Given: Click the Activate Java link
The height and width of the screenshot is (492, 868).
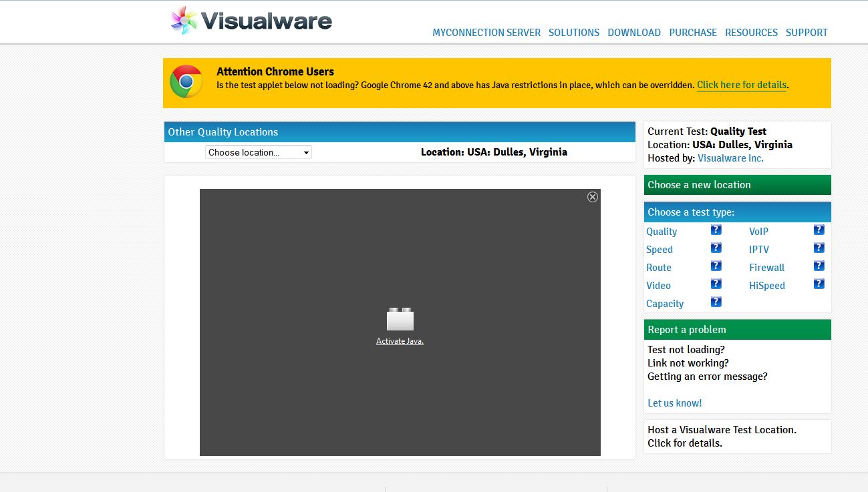Looking at the screenshot, I should pos(400,341).
